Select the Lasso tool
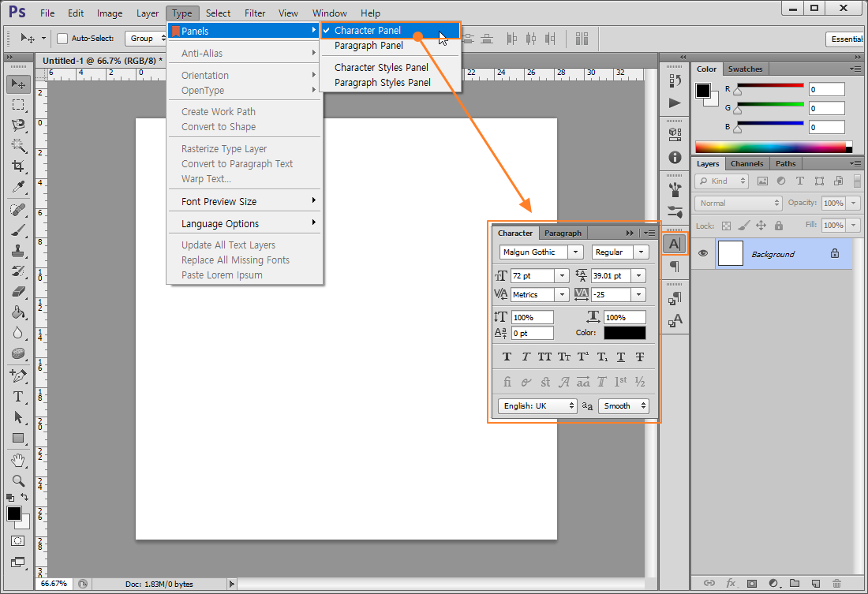 [x=18, y=125]
